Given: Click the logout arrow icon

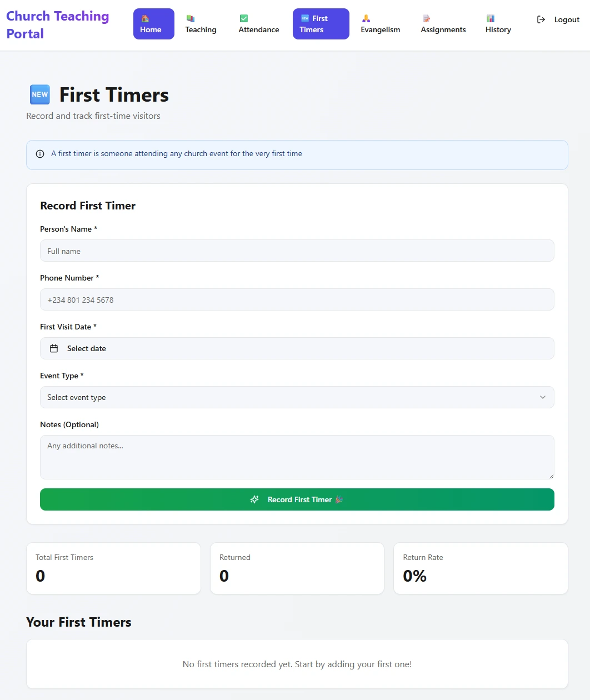Looking at the screenshot, I should [x=541, y=19].
